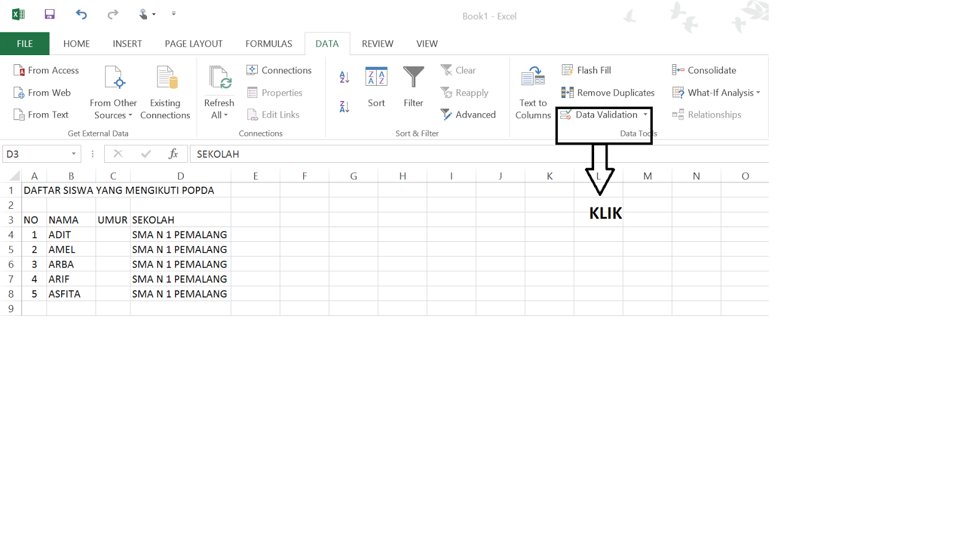
Task: Open the From Other Sources dropdown
Action: (113, 92)
